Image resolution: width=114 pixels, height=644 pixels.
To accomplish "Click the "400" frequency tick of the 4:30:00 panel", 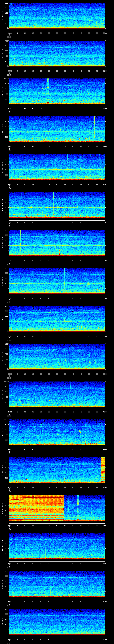I will pos(7,56).
